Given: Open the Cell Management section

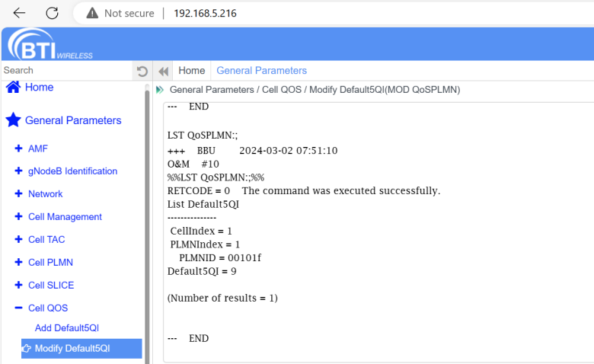Looking at the screenshot, I should click(x=65, y=217).
